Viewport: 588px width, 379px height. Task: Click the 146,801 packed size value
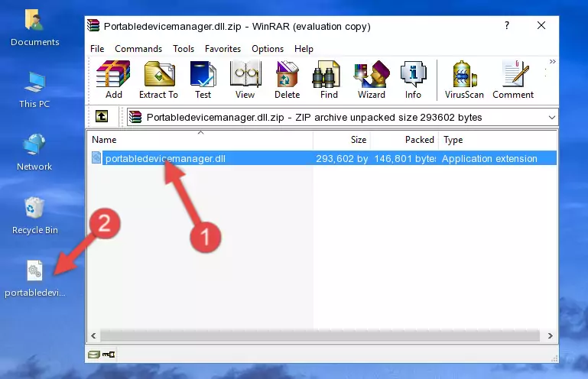coord(405,159)
